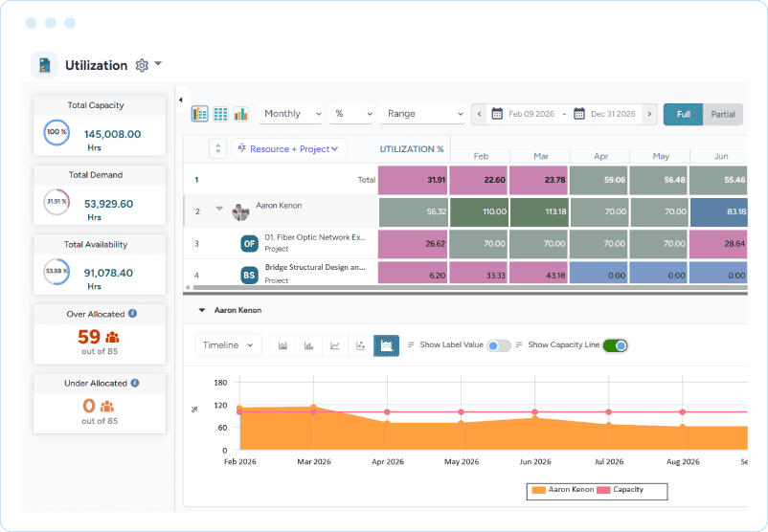Screen dimensions: 768x532
Task: Click the Dec 31 2026 end date field
Action: pyautogui.click(x=613, y=114)
